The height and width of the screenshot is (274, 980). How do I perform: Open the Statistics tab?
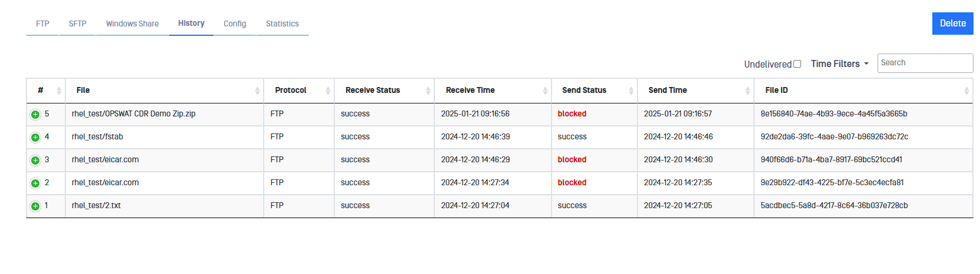(x=282, y=24)
